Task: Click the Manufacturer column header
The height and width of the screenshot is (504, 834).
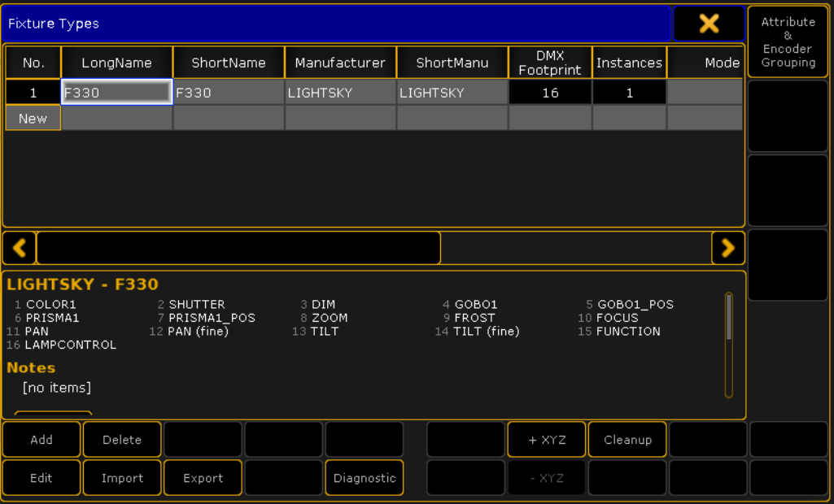Action: point(340,63)
